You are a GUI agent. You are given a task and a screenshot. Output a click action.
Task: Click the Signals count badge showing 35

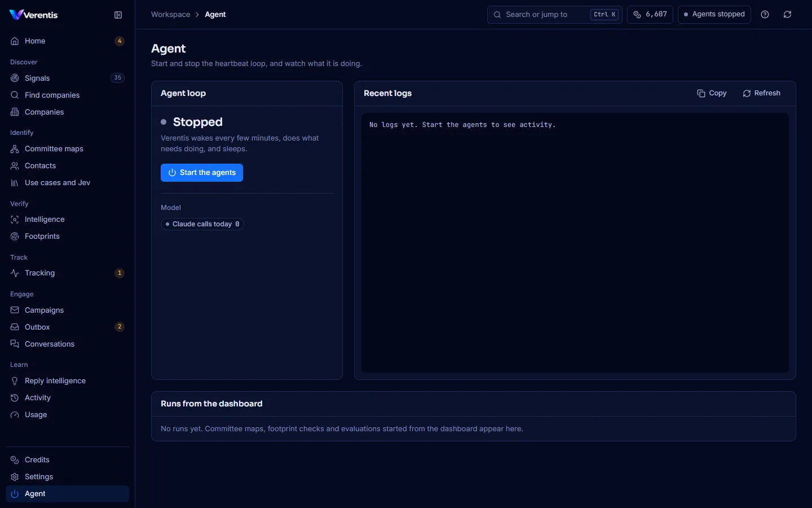point(117,78)
